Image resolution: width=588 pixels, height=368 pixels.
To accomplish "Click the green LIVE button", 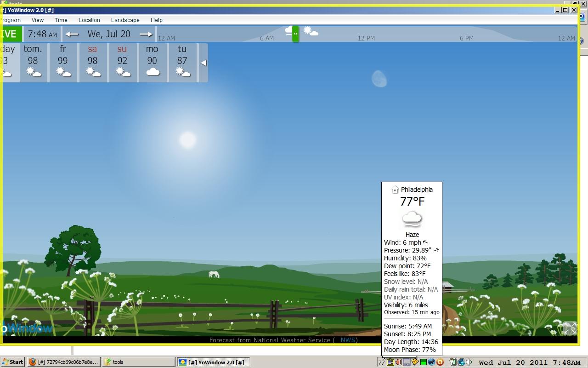I will [x=10, y=34].
